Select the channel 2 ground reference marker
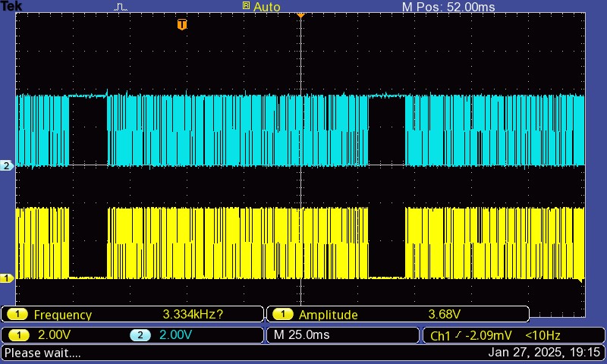The width and height of the screenshot is (607, 364). [x=7, y=165]
